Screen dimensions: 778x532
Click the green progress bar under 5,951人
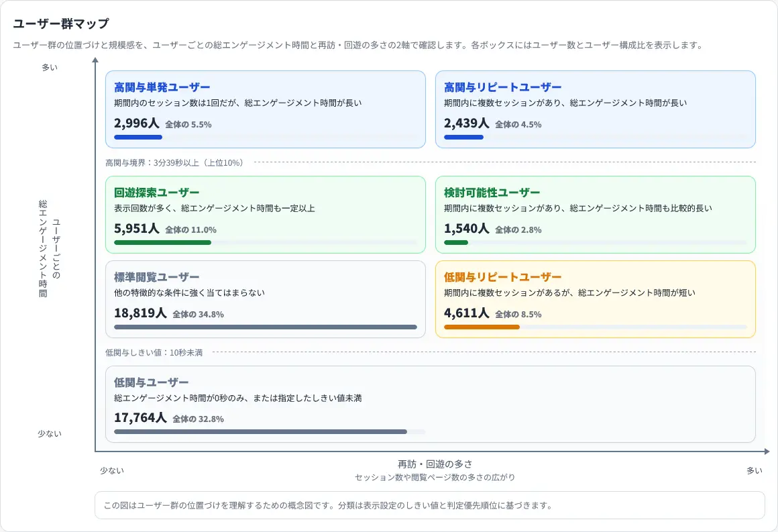point(162,243)
